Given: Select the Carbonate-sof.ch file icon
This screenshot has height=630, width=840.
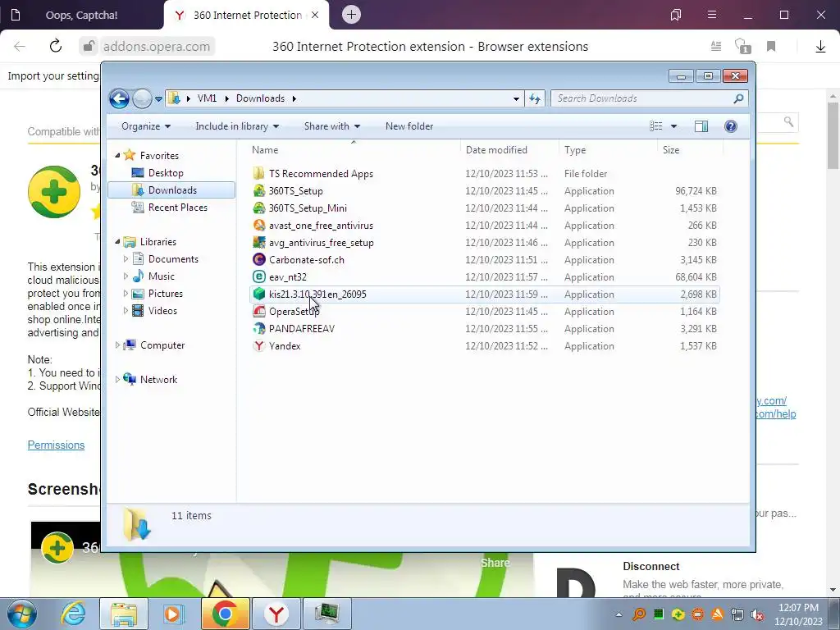Looking at the screenshot, I should tap(259, 259).
